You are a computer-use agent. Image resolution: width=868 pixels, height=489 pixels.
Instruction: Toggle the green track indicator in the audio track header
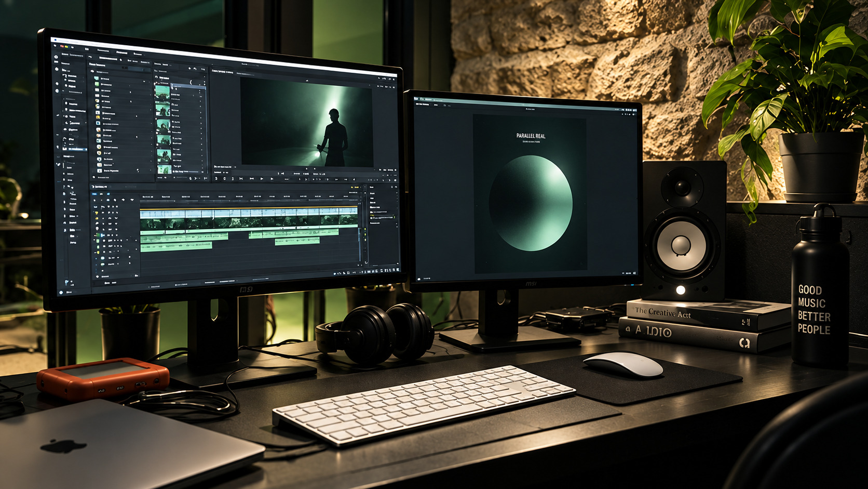pyautogui.click(x=98, y=235)
